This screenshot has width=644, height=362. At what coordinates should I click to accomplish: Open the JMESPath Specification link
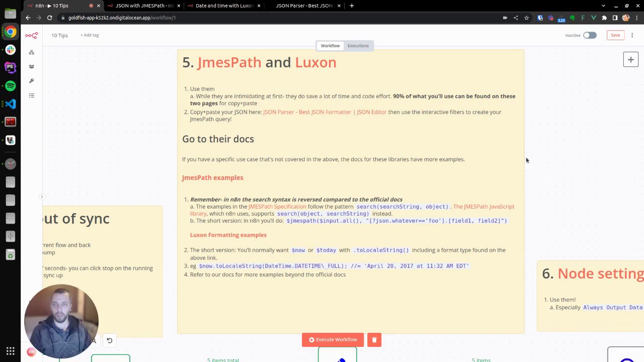click(277, 207)
